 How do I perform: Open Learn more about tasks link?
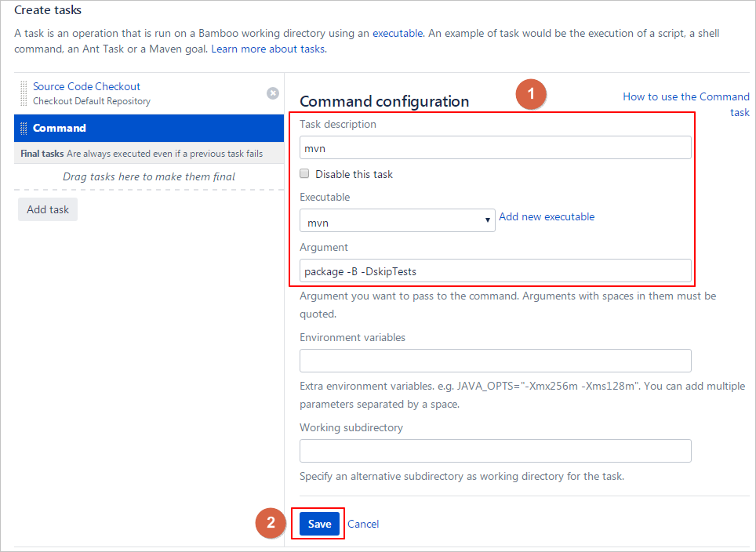click(268, 49)
